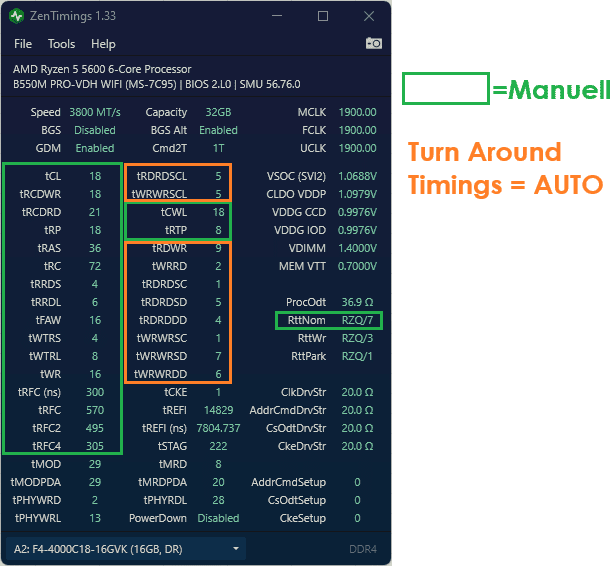The image size is (616, 566).
Task: Click the tWRRD label
Action: click(169, 267)
